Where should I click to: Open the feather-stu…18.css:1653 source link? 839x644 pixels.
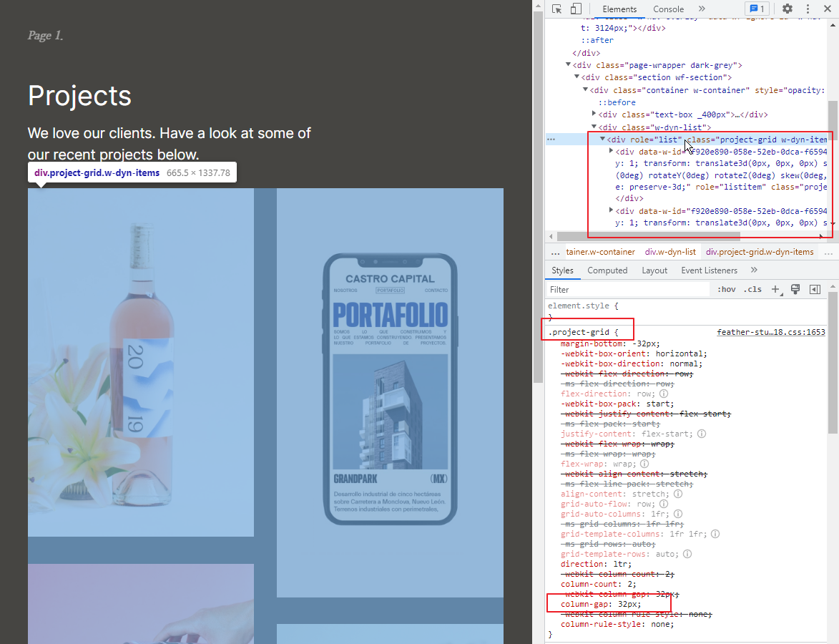(771, 333)
